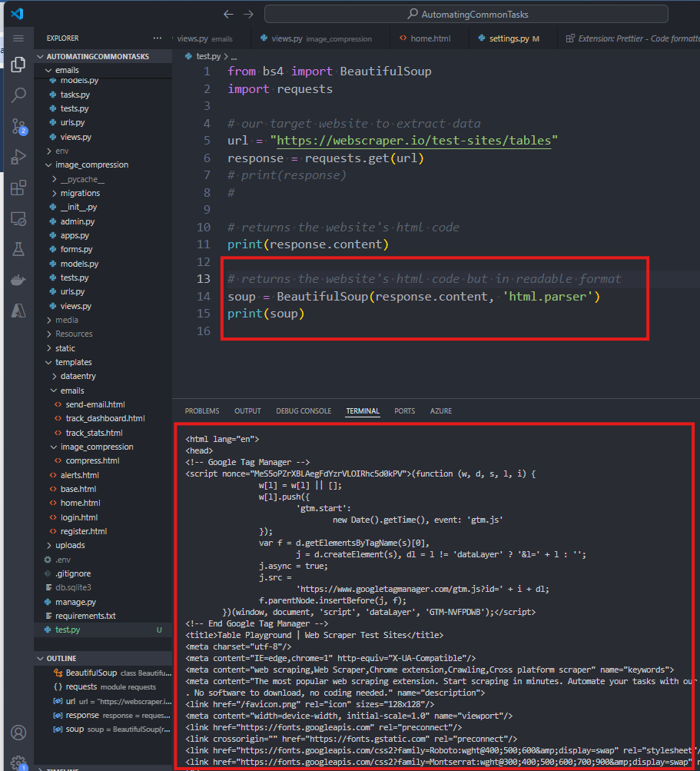The height and width of the screenshot is (771, 700).
Task: Open tasks.py in emails folder
Action: (103, 95)
